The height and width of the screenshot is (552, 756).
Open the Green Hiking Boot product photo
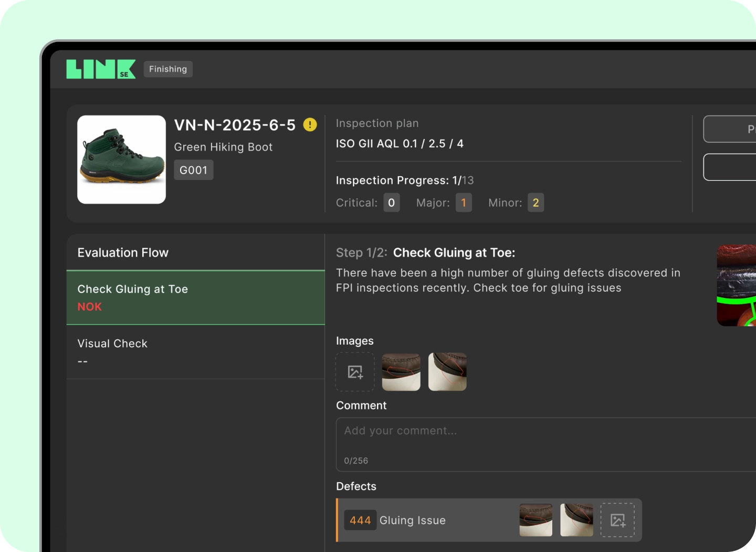click(x=121, y=160)
